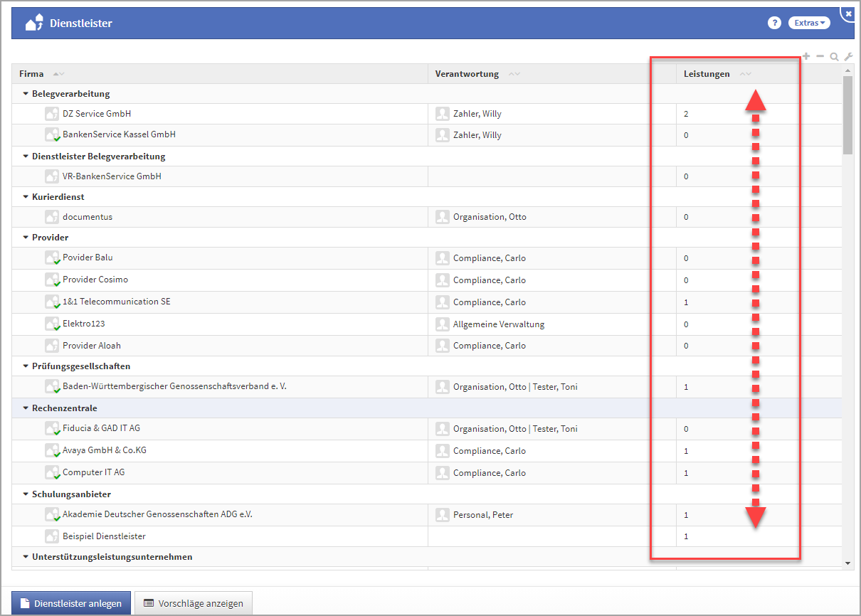Click the Dienstleister anlegen button
The image size is (861, 616).
click(x=71, y=603)
